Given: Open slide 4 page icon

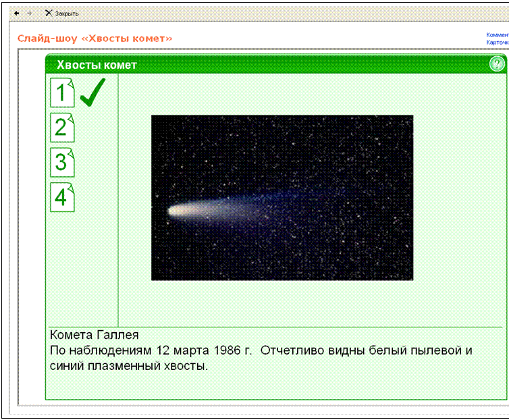Looking at the screenshot, I should pyautogui.click(x=62, y=197).
